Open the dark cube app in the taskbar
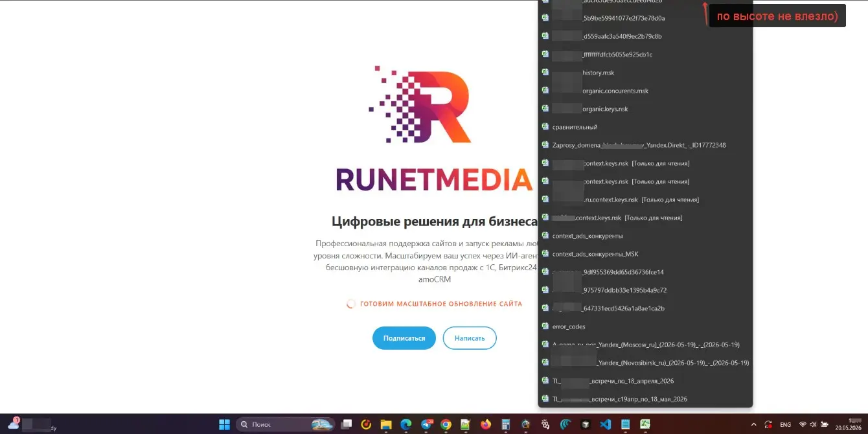Image resolution: width=868 pixels, height=434 pixels. [586, 425]
